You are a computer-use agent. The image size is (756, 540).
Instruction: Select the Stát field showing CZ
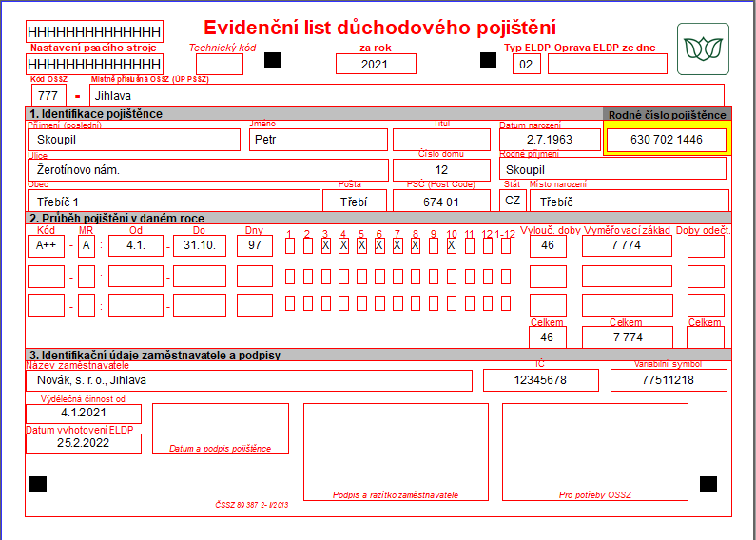click(513, 200)
